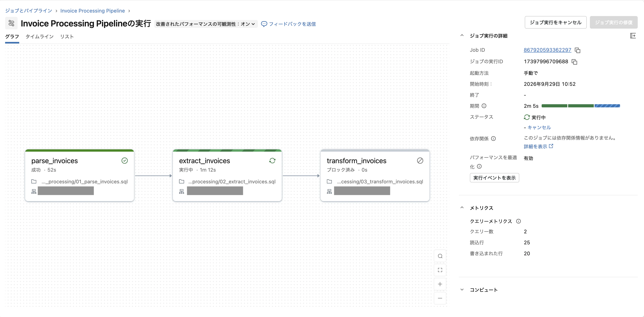
Task: Collapse the メトリクス section
Action: click(462, 208)
